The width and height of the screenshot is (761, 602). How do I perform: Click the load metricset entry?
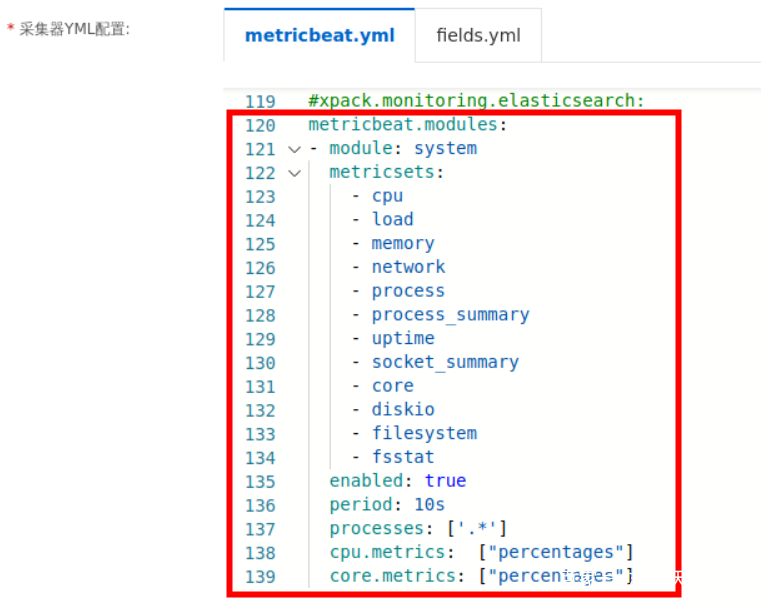coord(393,219)
